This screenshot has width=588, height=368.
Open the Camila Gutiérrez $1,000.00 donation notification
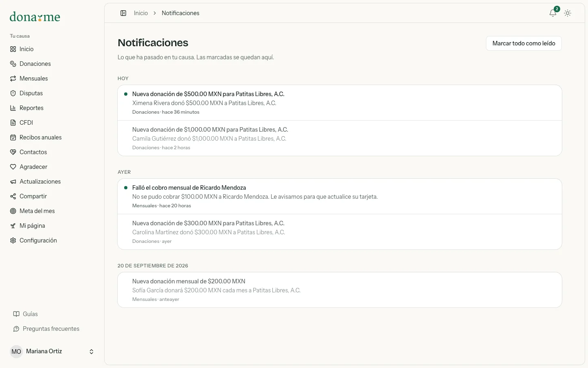point(340,138)
